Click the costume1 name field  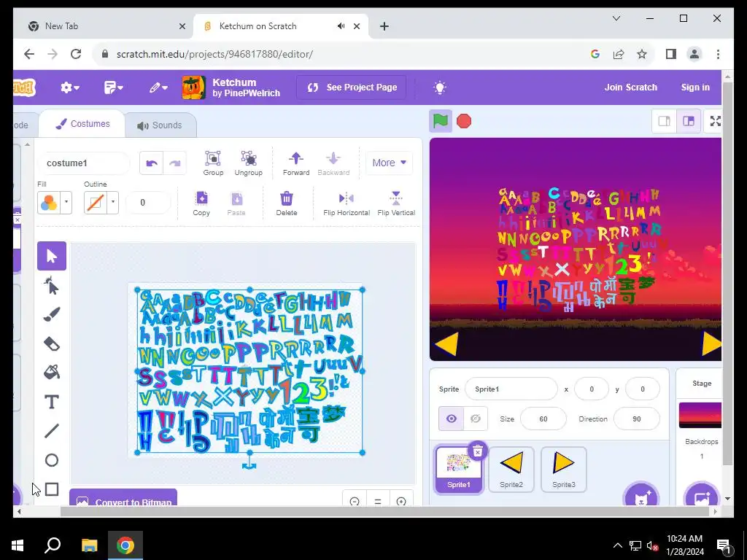[x=83, y=163]
